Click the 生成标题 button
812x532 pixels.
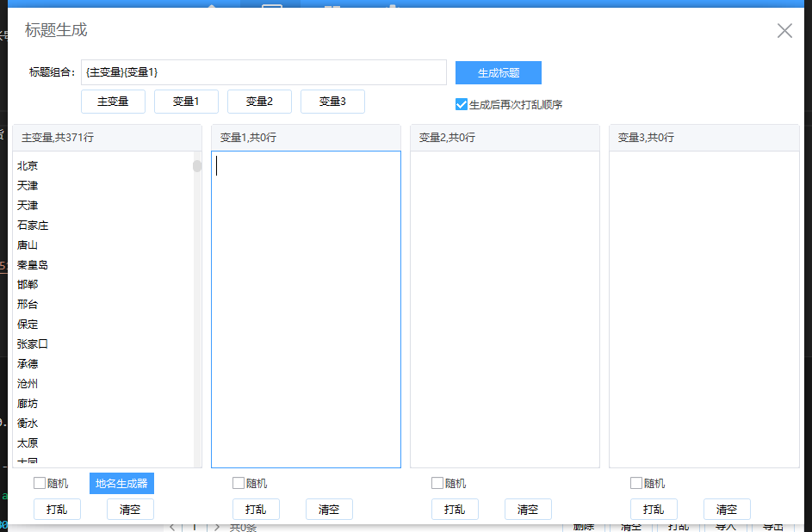tap(497, 72)
